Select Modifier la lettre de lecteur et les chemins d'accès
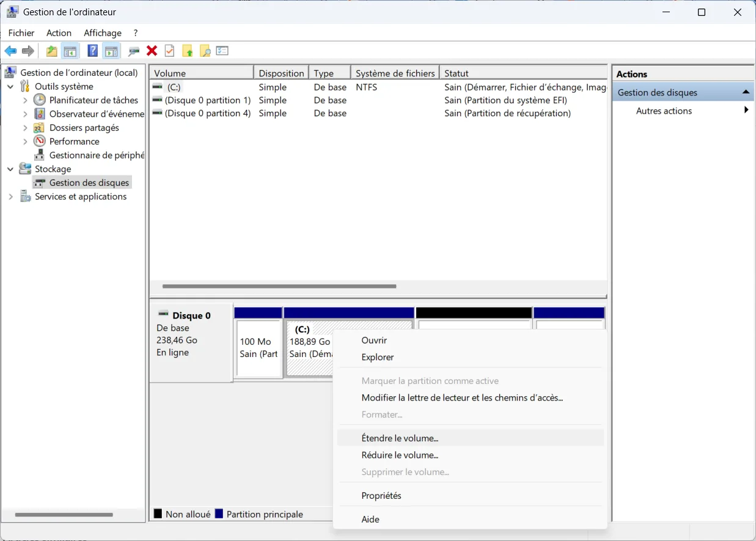 coord(470,397)
